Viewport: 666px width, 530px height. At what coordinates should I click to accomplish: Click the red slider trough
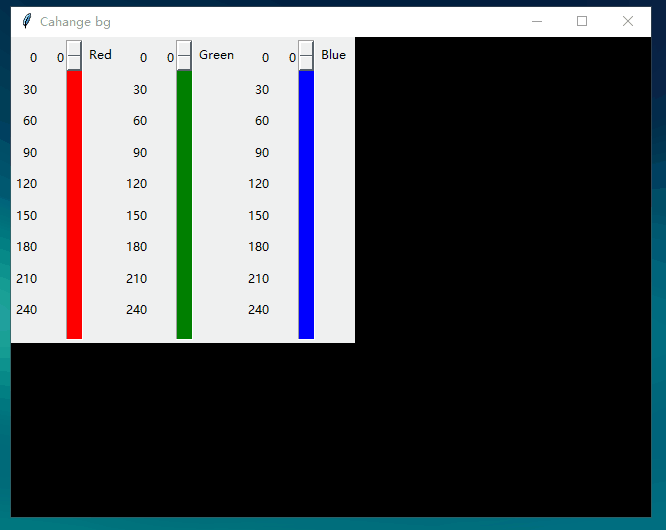pyautogui.click(x=74, y=205)
